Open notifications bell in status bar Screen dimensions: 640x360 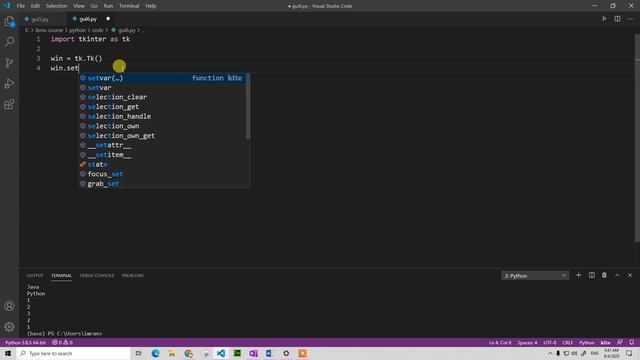coord(631,342)
